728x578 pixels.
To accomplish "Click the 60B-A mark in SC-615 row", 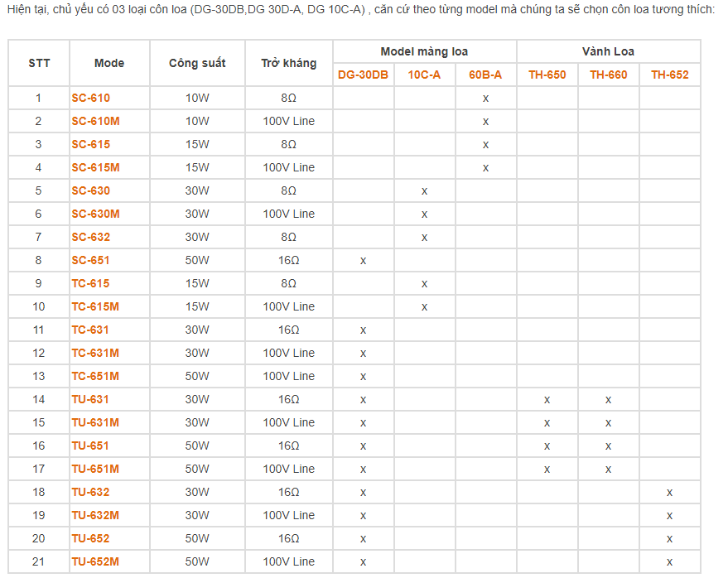I will coord(485,145).
